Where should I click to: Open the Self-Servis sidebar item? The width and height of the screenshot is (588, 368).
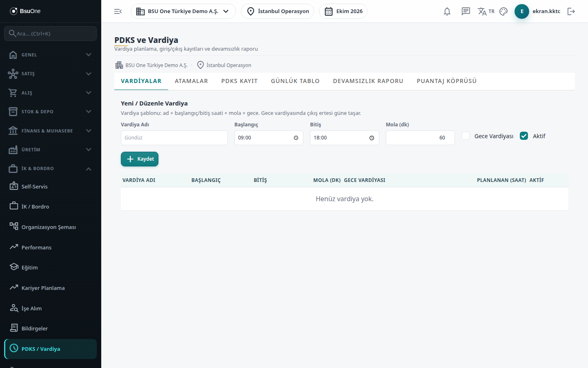(x=50, y=186)
